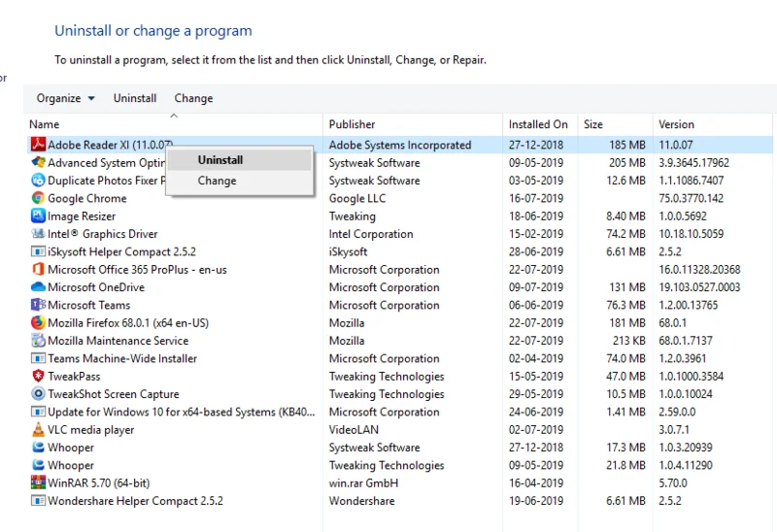Screen dimensions: 777x532
Task: Click the Wondershare Helper Compact icon
Action: (x=38, y=500)
